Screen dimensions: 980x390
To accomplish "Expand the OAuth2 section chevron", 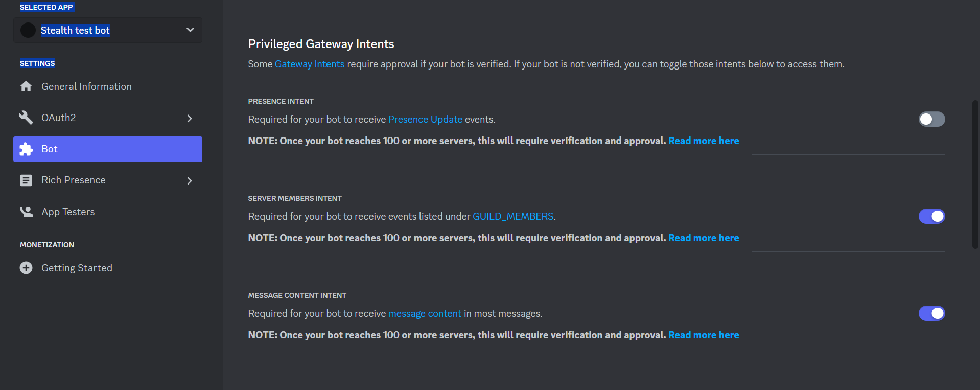I will coord(189,118).
